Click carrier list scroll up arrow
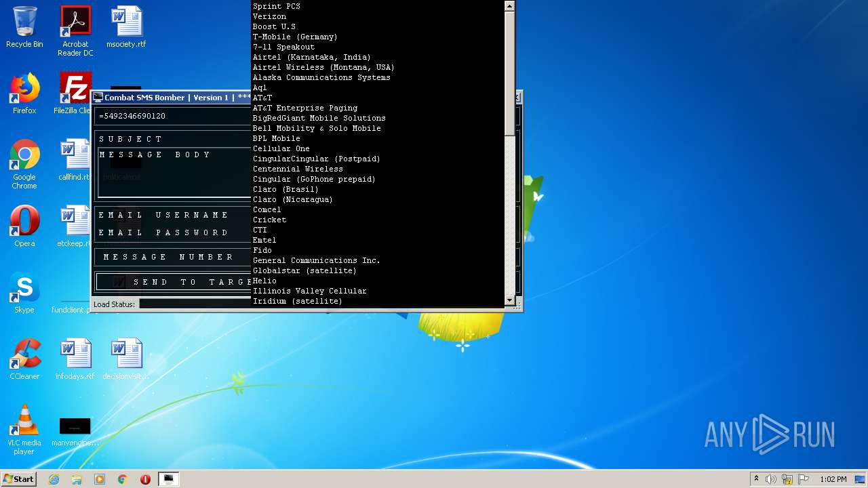 [x=510, y=6]
